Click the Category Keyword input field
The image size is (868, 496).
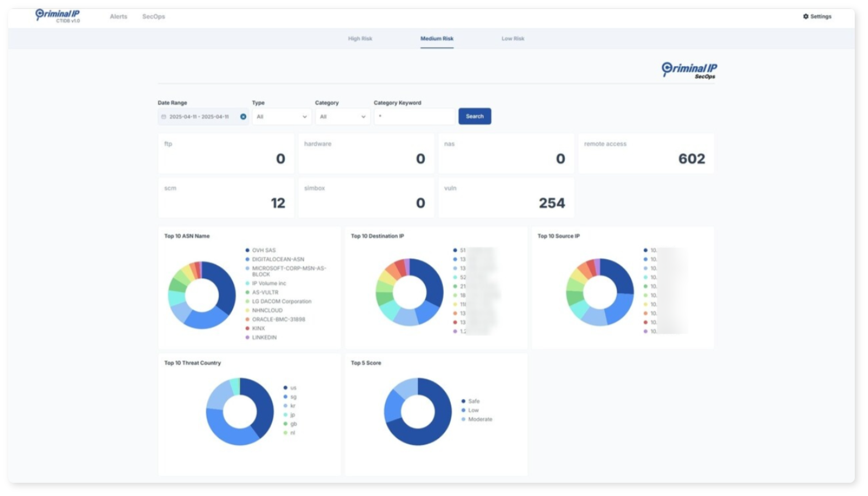(x=414, y=117)
